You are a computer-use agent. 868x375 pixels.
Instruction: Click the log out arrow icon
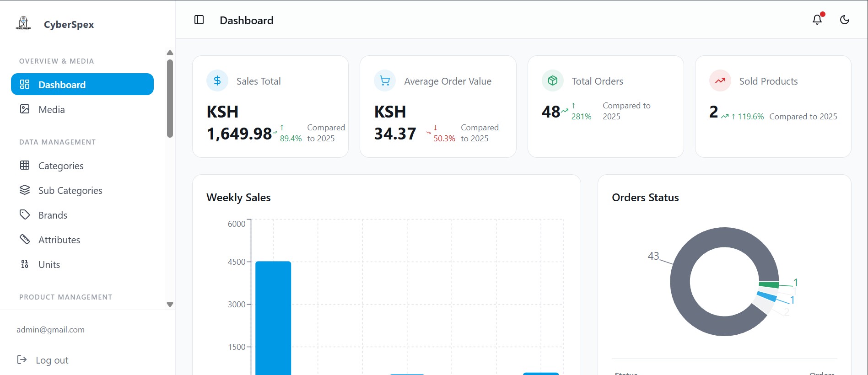[x=22, y=359]
